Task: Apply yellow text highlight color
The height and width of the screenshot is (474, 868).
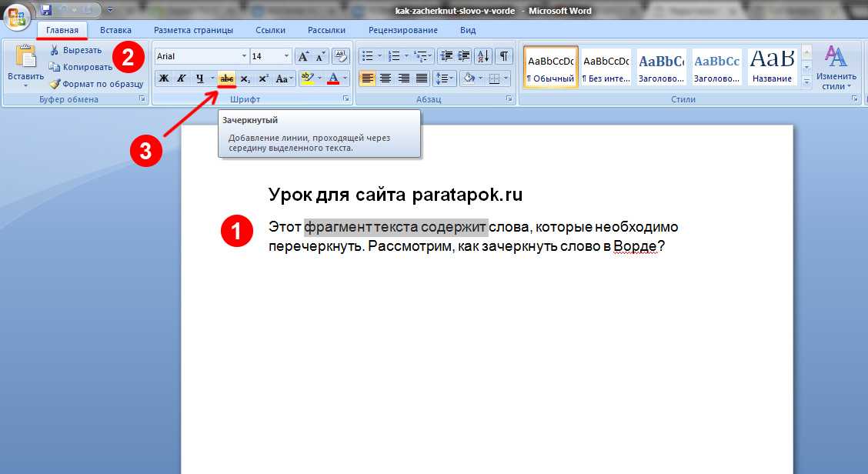Action: coord(307,78)
